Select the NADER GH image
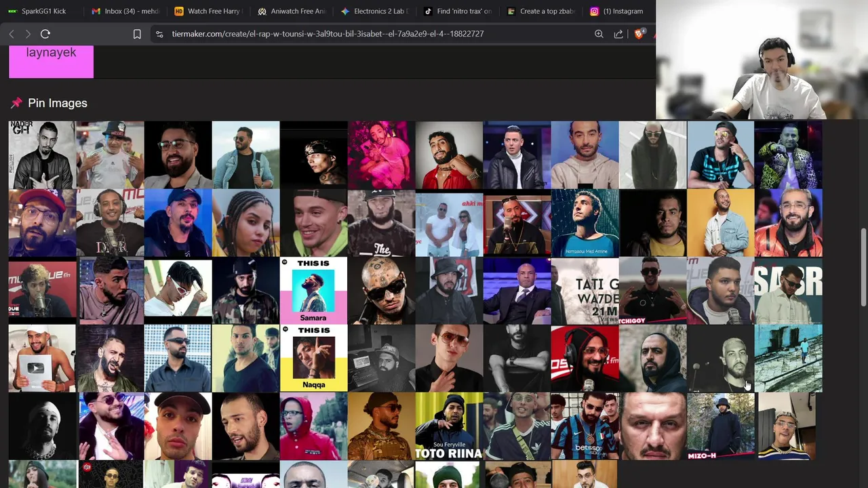This screenshot has height=488, width=868. tap(42, 155)
